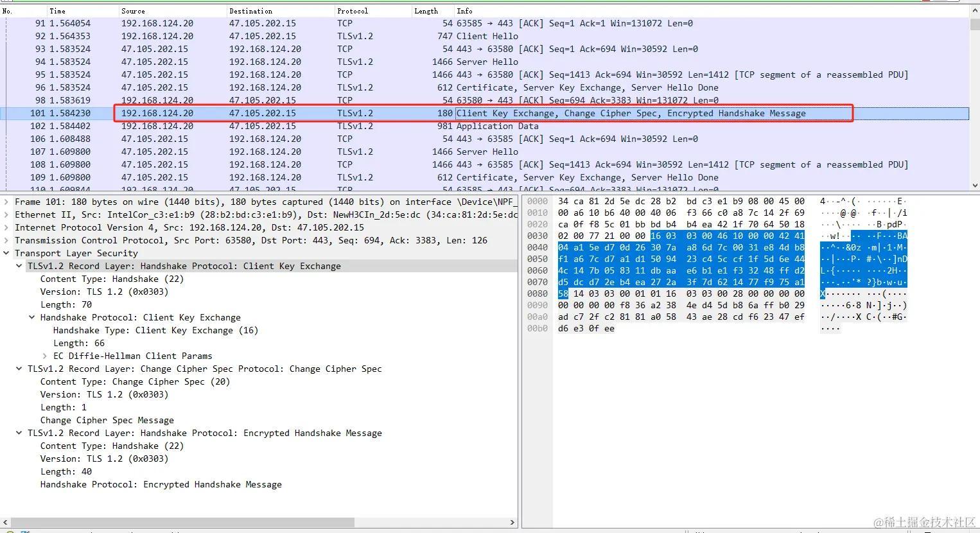Sort packets by the Length column

pos(433,11)
